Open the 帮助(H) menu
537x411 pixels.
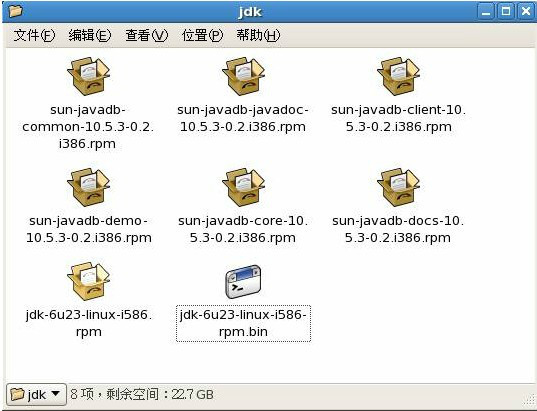(x=258, y=35)
